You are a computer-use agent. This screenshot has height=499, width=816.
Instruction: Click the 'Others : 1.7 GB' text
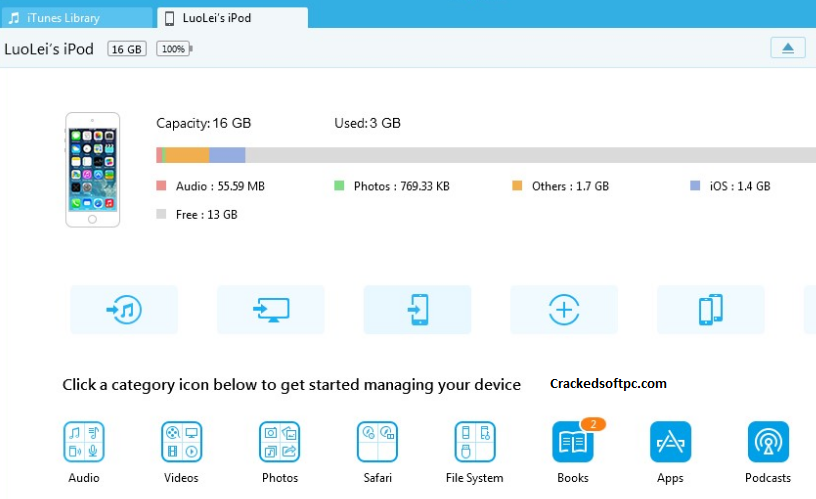point(570,186)
